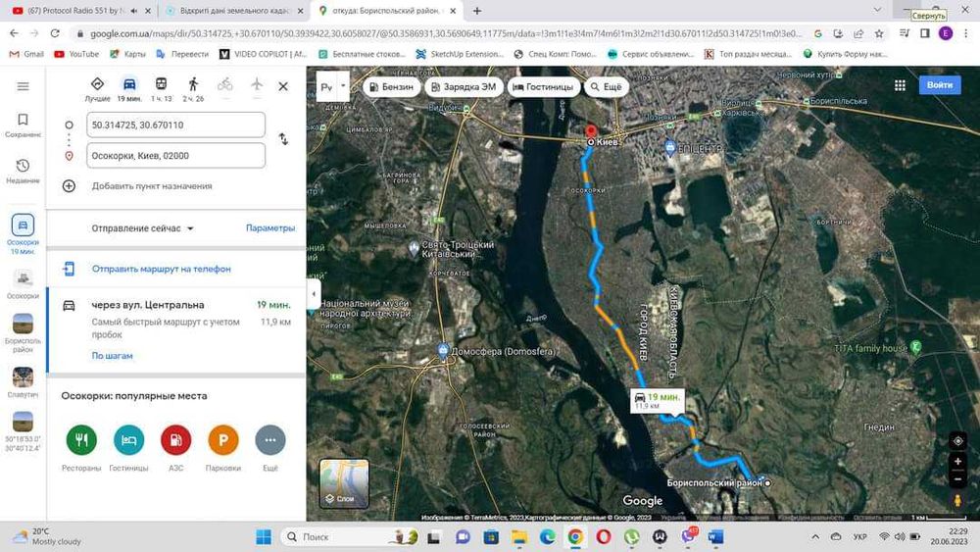Open the Осокорки 19 мин sidebar route
The width and height of the screenshot is (980, 552).
24,234
